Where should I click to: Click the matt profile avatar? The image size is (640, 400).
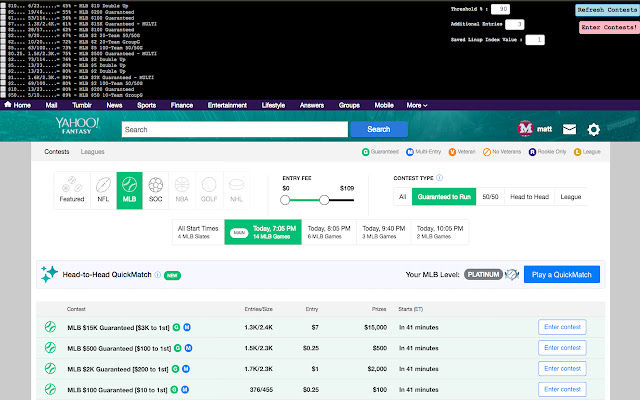525,129
